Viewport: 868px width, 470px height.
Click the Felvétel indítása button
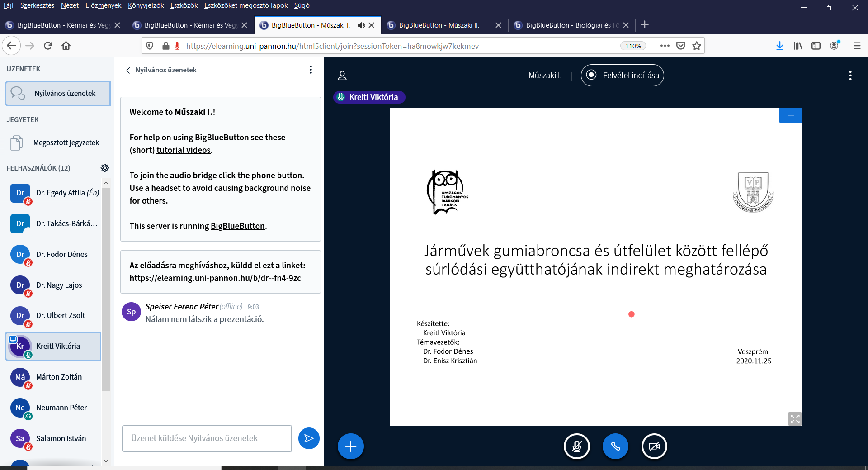coord(622,76)
